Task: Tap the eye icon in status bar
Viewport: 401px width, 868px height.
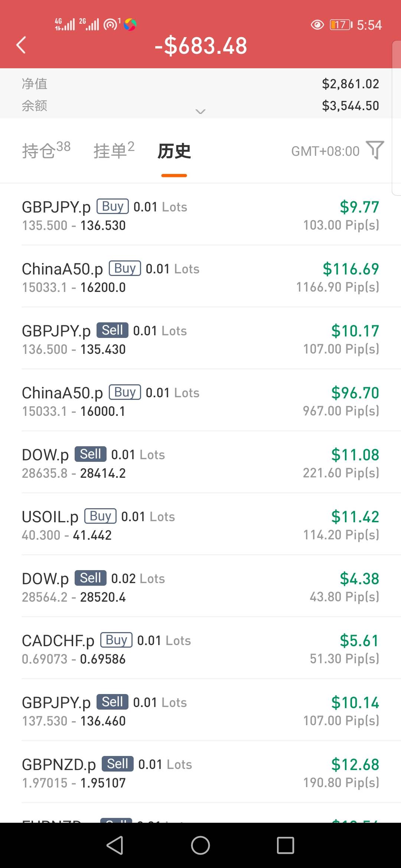Action: (x=317, y=25)
